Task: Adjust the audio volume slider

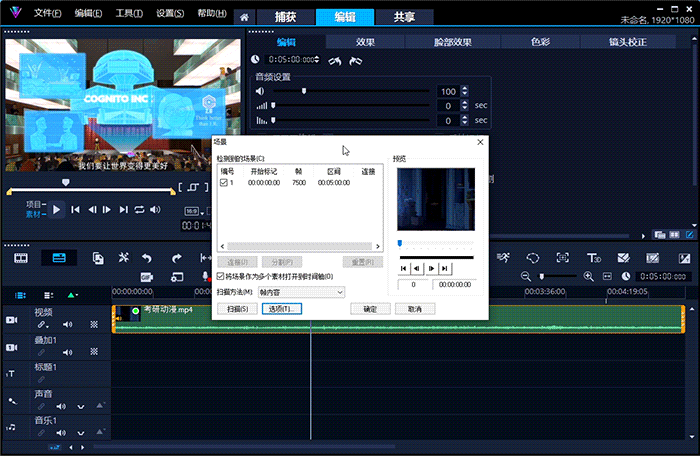Action: coord(304,91)
